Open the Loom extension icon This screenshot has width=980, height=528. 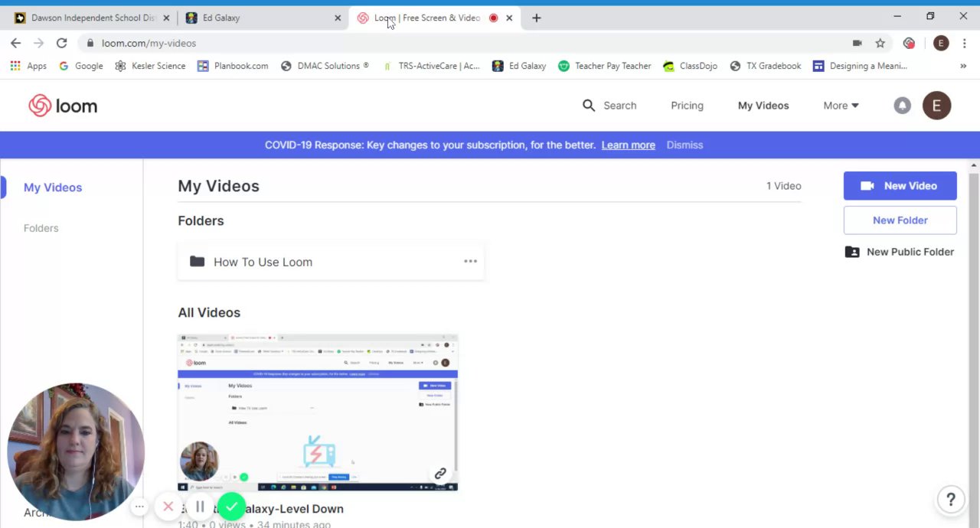(x=909, y=43)
